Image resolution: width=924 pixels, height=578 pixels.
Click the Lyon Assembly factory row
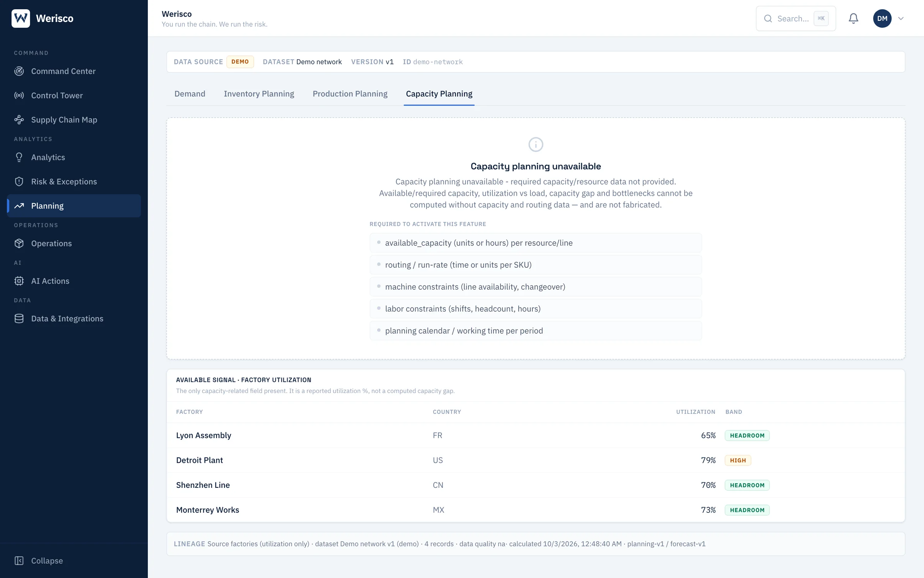point(536,435)
